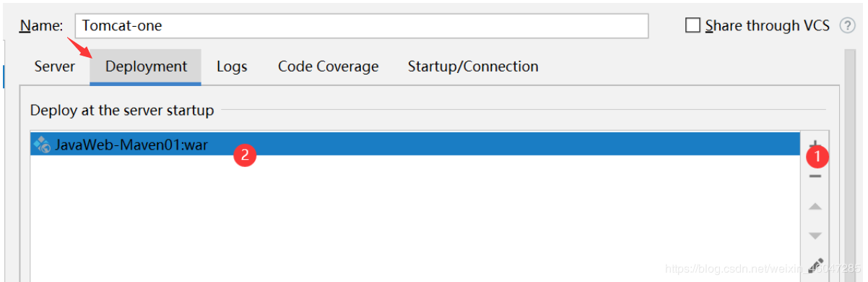The width and height of the screenshot is (868, 282).
Task: Go to the Code Coverage tab
Action: pos(328,67)
